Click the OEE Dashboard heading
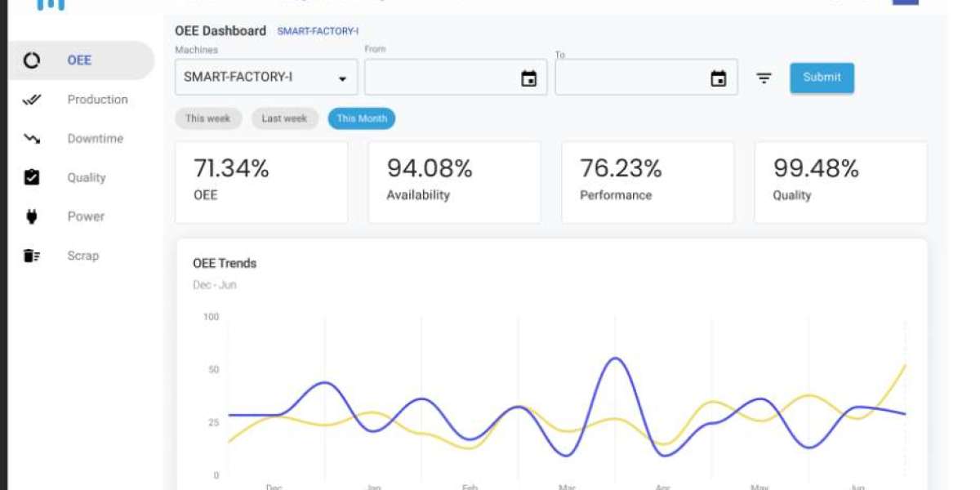Screen dimensions: 980x490 (220, 31)
